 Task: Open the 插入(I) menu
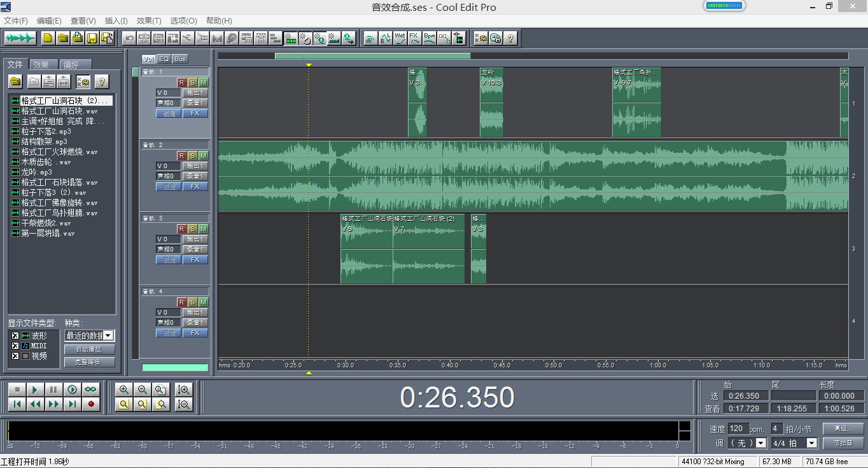[116, 20]
